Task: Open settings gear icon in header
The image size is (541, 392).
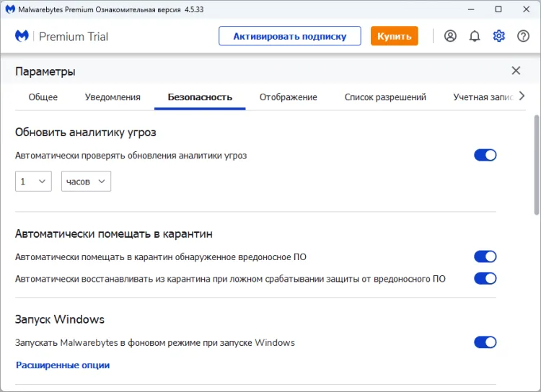Action: click(x=499, y=36)
